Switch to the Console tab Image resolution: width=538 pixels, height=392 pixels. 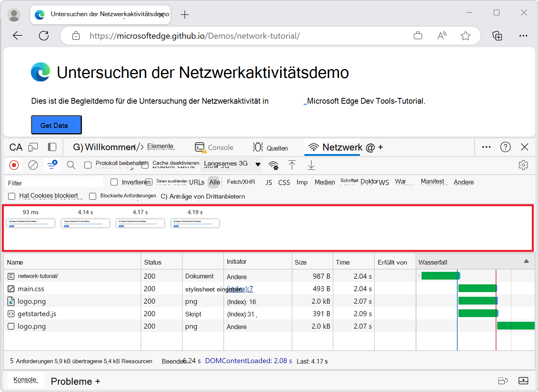click(x=214, y=147)
